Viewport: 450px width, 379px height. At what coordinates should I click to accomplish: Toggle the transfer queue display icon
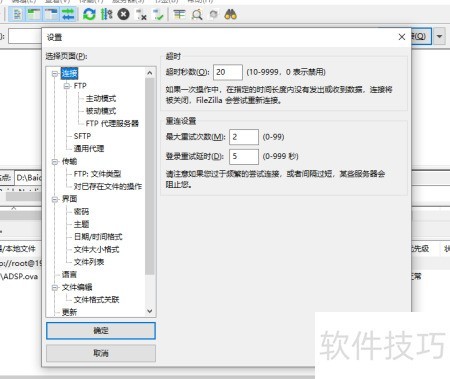tap(68, 15)
